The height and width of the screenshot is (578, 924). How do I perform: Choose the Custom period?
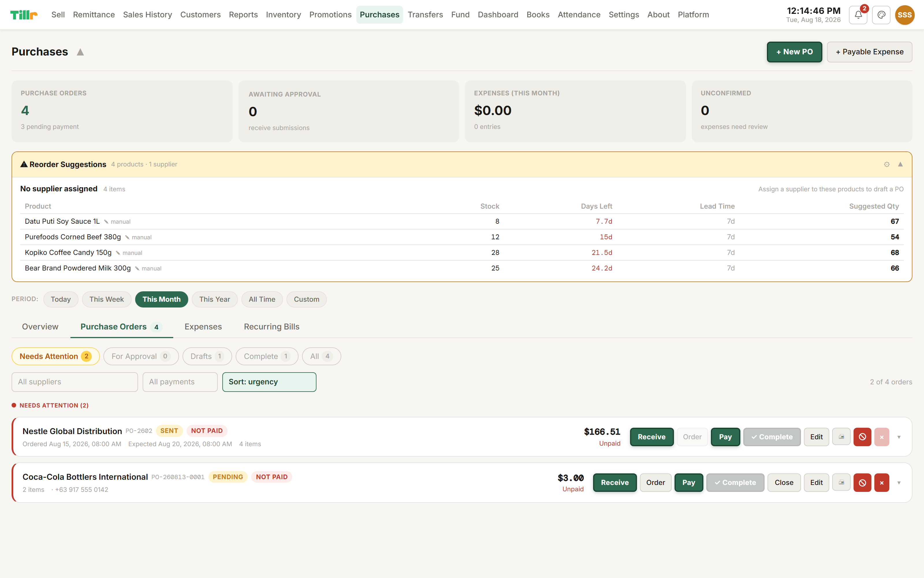tap(307, 299)
